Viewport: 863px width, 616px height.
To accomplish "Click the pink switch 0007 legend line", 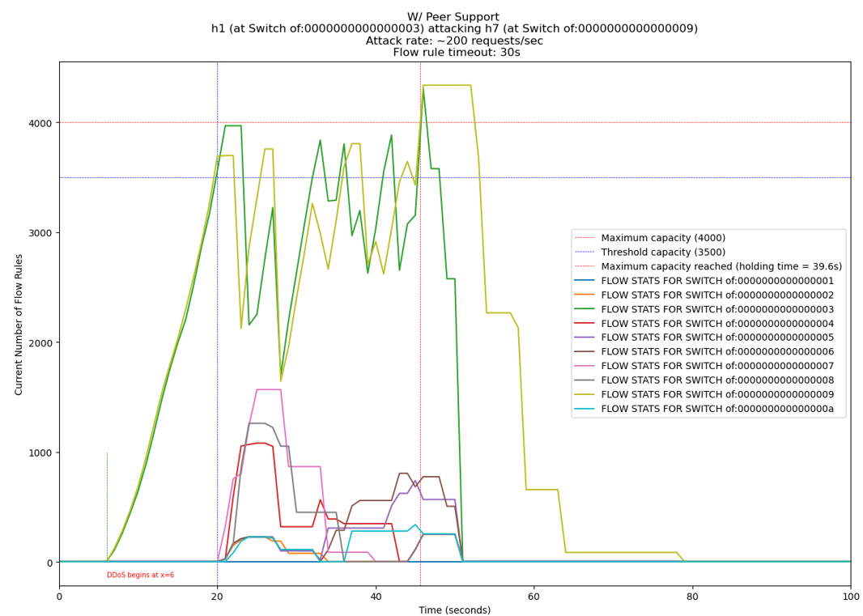I will (585, 366).
